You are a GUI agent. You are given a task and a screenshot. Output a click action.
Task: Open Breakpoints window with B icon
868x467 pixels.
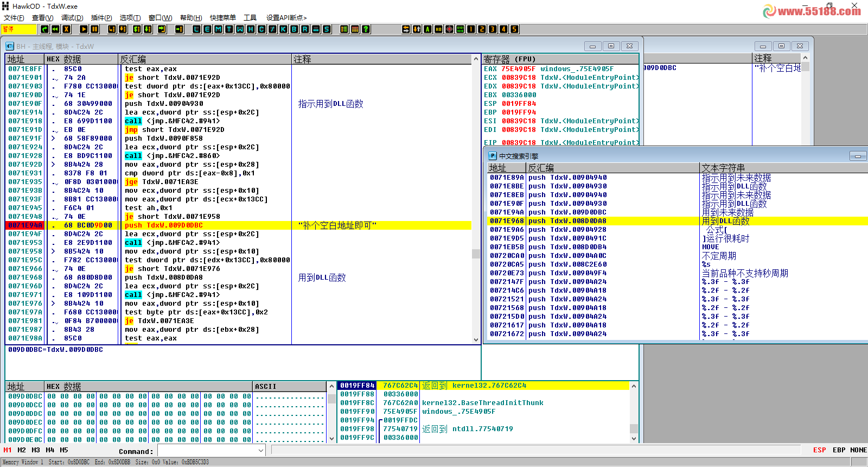(294, 29)
